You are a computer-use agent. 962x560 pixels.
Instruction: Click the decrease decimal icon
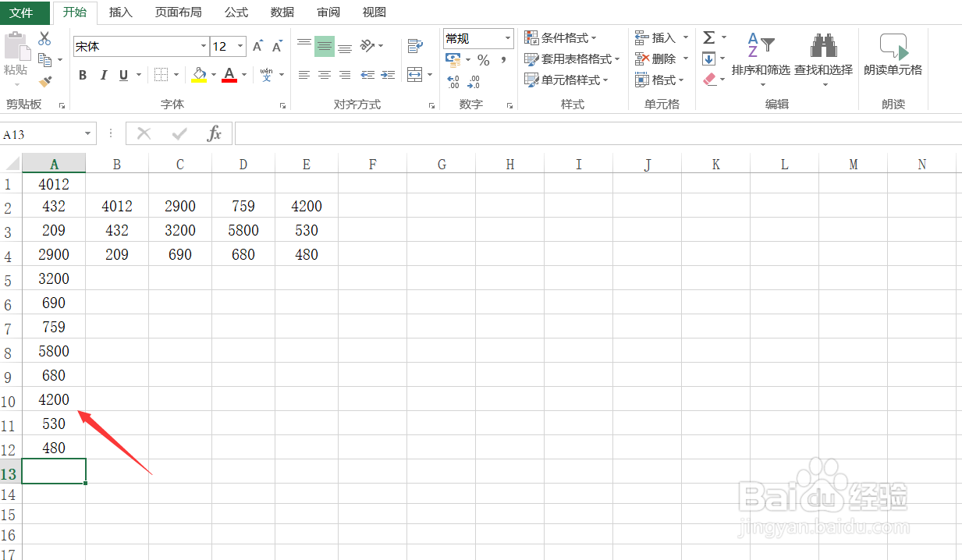click(x=474, y=81)
